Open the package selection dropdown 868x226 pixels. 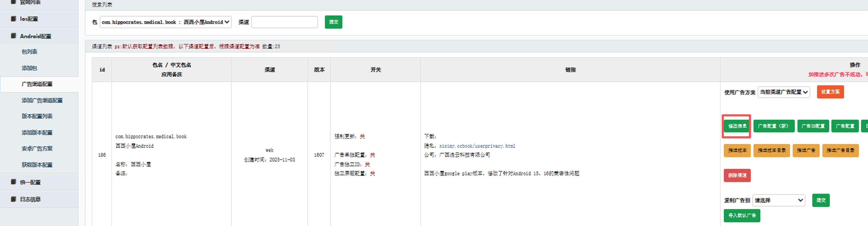tap(165, 22)
